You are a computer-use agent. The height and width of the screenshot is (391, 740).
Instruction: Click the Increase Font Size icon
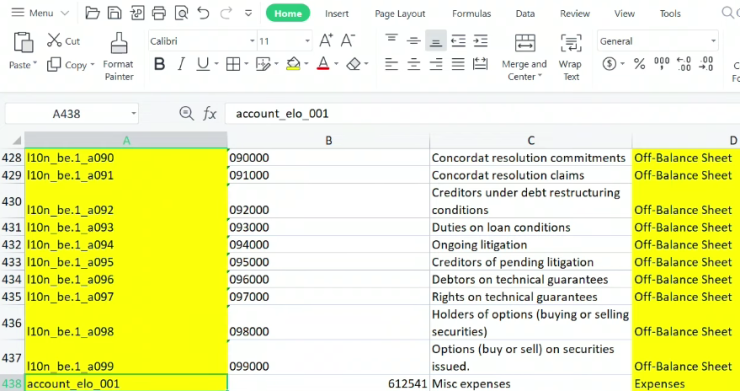[x=326, y=41]
